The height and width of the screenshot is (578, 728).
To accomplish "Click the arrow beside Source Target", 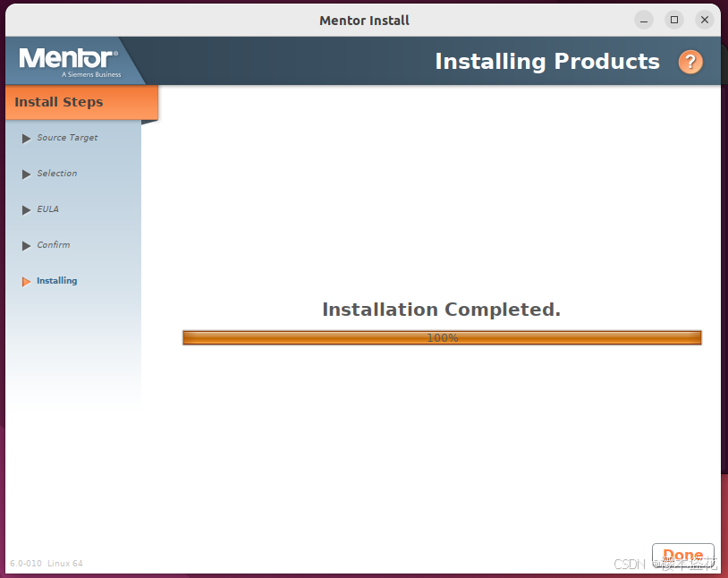I will coord(26,139).
